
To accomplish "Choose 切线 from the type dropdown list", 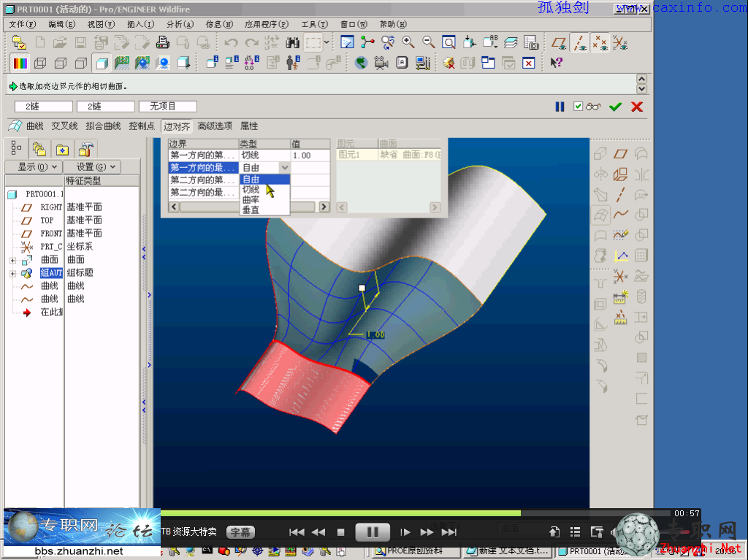I will 264,190.
